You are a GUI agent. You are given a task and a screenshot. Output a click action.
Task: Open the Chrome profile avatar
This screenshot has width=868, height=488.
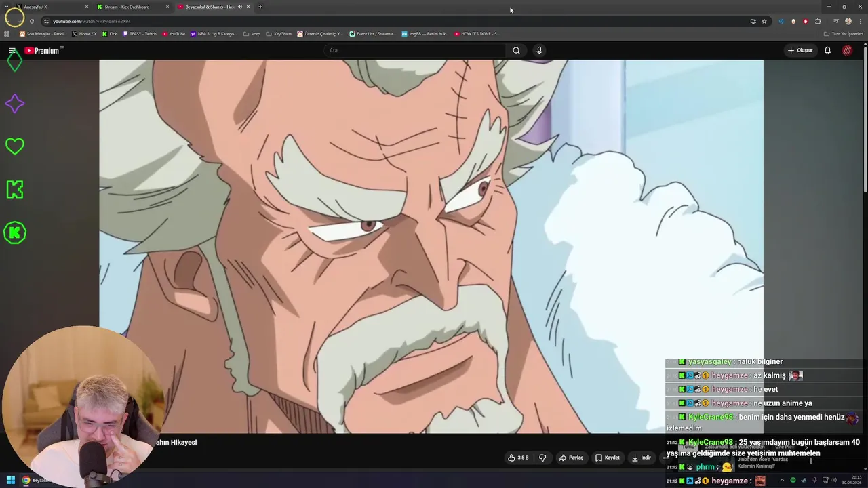tap(848, 21)
